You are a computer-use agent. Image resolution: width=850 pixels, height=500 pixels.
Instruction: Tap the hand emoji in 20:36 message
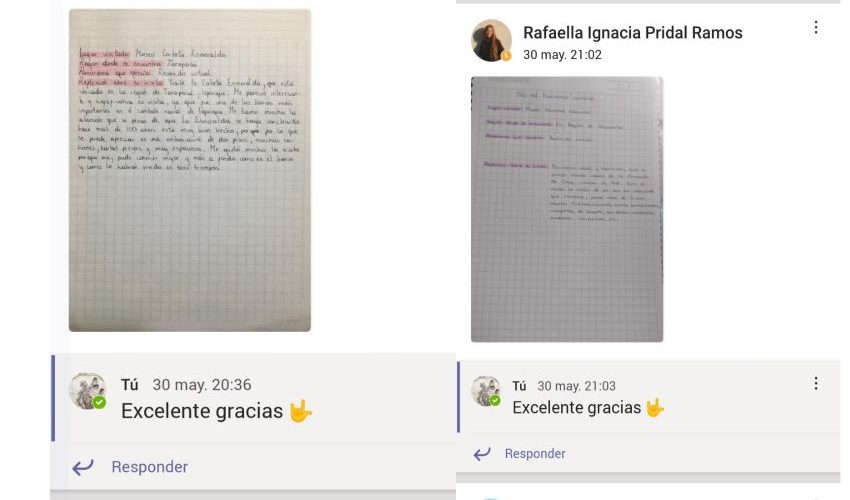point(300,412)
